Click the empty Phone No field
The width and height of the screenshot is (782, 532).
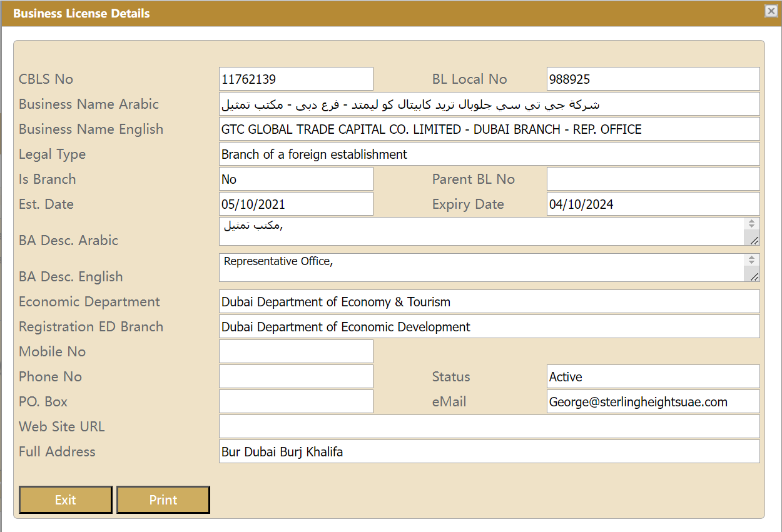[x=296, y=376]
